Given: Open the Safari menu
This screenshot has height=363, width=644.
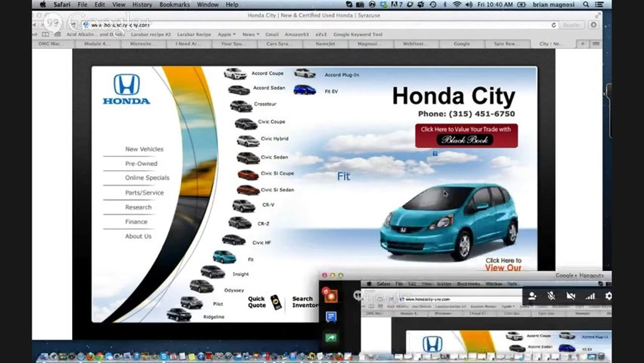Looking at the screenshot, I should coord(62,5).
